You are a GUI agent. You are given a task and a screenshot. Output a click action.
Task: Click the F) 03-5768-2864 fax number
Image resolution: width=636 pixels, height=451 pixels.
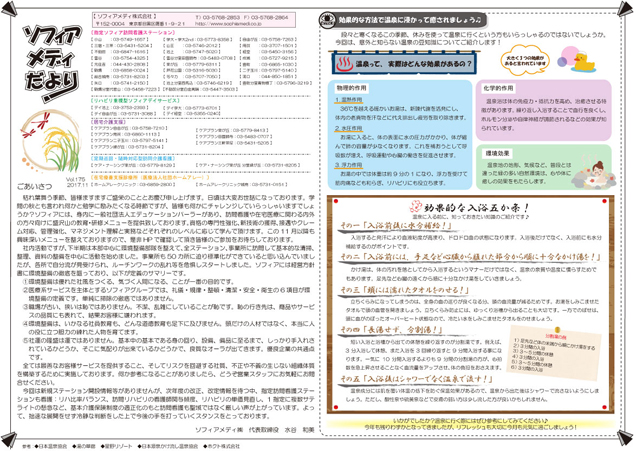point(266,17)
